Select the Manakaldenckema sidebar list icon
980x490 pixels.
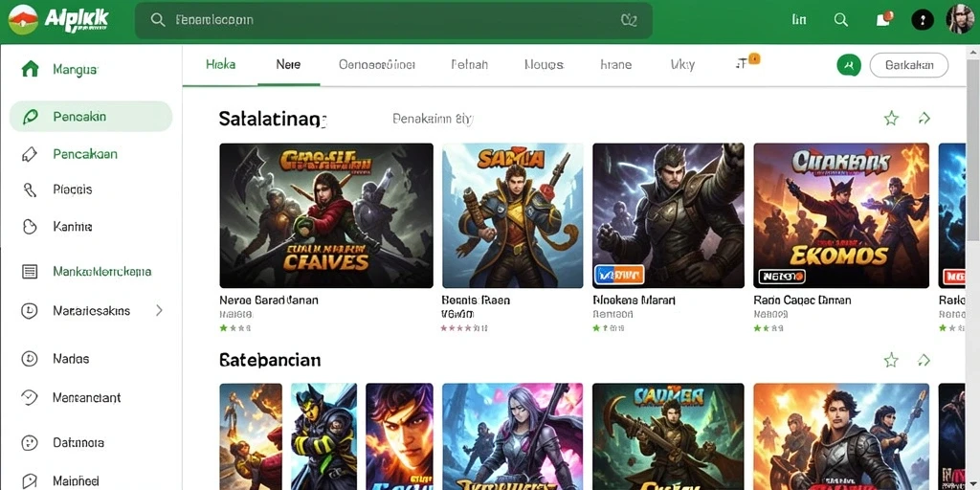(x=30, y=271)
